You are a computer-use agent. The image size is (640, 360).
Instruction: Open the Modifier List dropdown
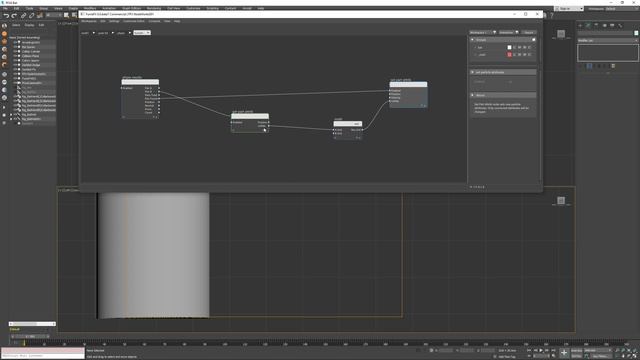coord(608,40)
